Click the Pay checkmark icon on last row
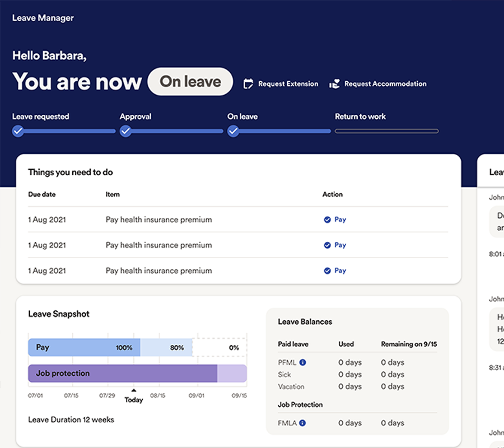 (x=328, y=270)
